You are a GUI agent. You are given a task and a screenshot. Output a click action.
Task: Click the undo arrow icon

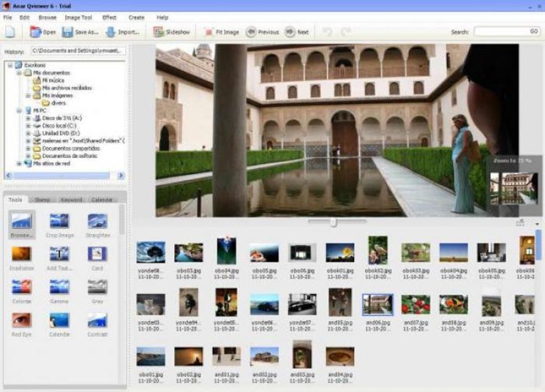[x=327, y=32]
